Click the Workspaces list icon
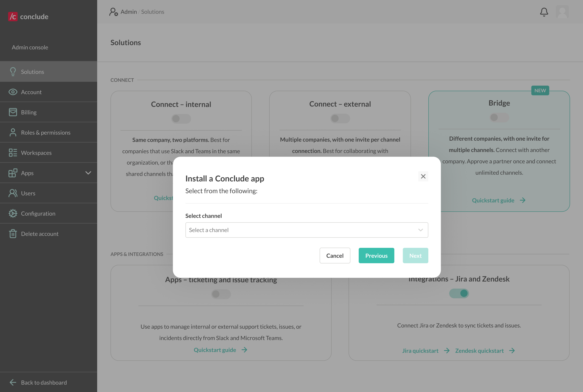The width and height of the screenshot is (583, 392). [13, 153]
